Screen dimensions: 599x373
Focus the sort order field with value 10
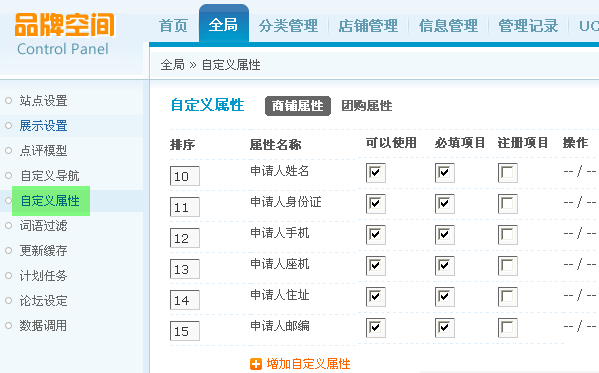(185, 176)
